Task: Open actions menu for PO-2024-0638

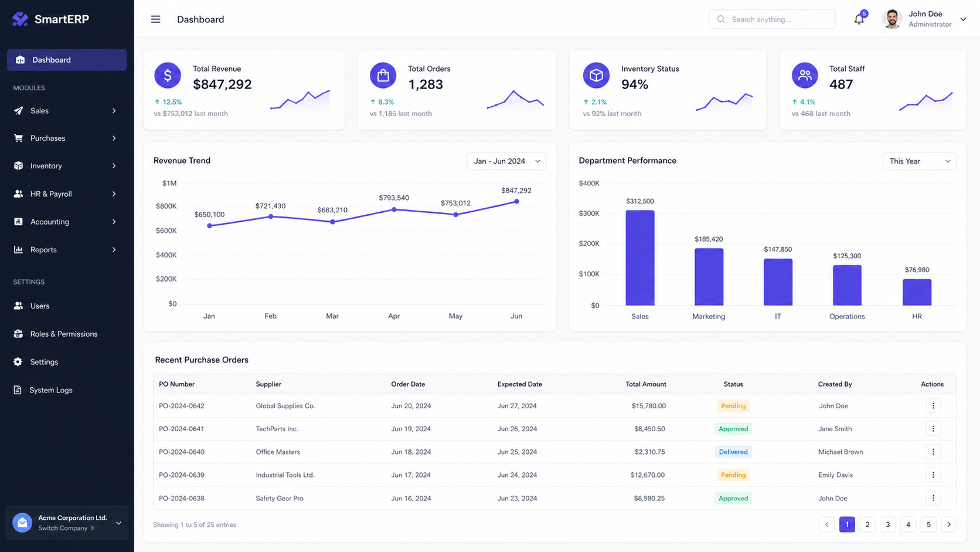Action: tap(933, 498)
